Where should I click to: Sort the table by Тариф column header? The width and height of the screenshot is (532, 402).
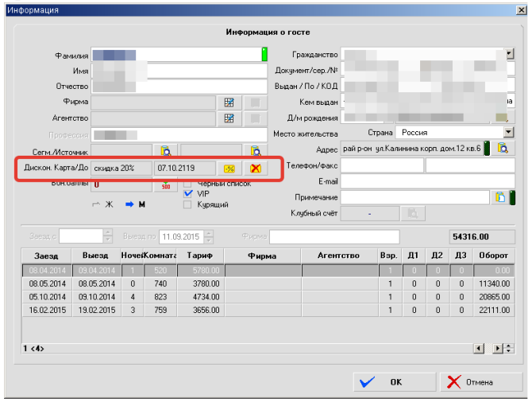tap(199, 256)
